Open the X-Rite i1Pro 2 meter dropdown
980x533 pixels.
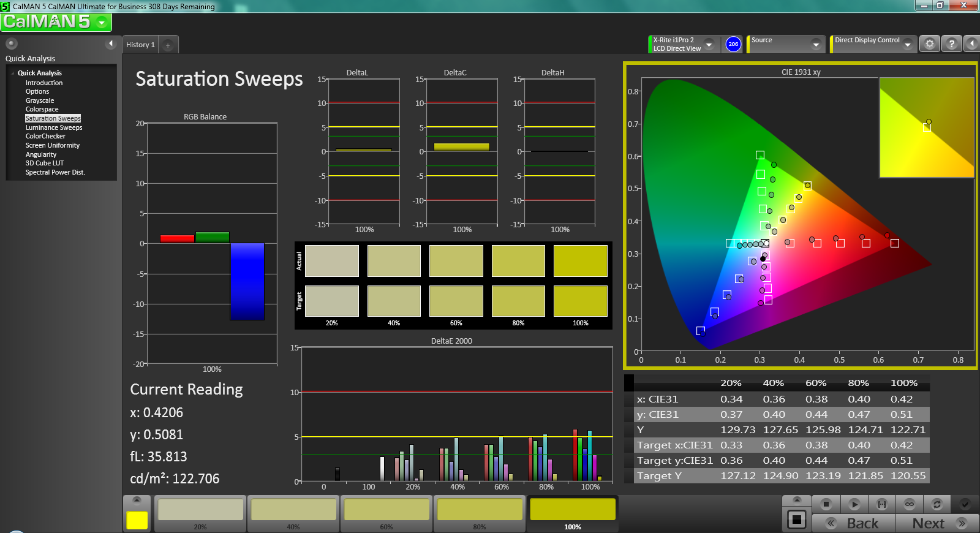(709, 44)
